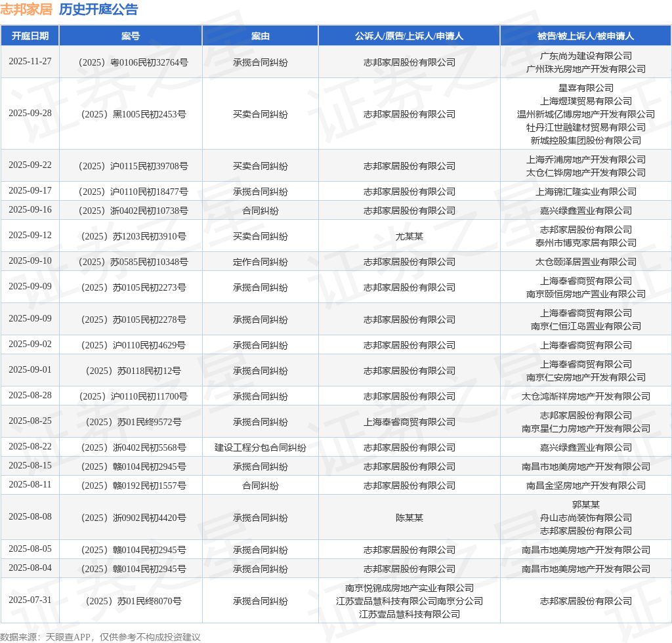
Task: Click the 志邦家居 title link
Action: click(x=26, y=9)
